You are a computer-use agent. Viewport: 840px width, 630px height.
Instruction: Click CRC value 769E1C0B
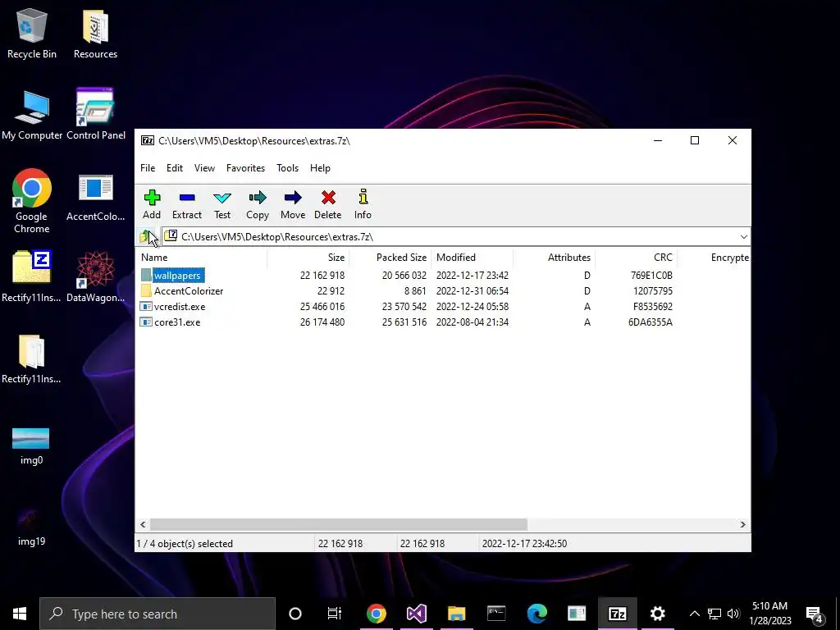click(651, 276)
